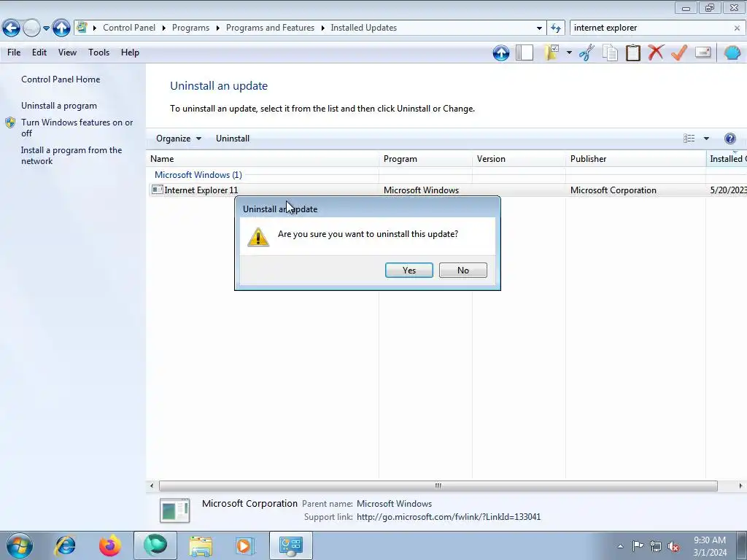This screenshot has height=560, width=747.
Task: Click the muted volume tray icon
Action: point(673,547)
